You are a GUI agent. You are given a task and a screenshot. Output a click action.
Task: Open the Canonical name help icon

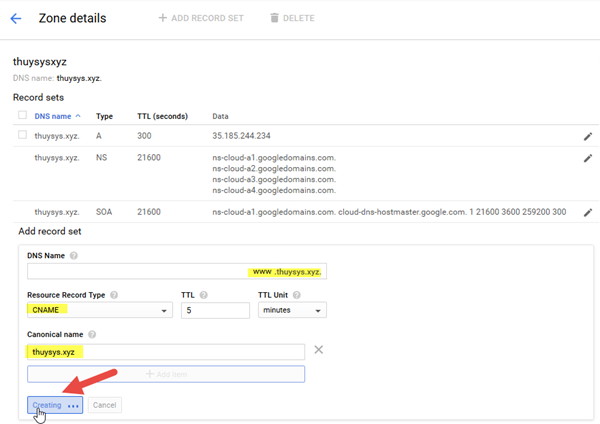pyautogui.click(x=92, y=334)
